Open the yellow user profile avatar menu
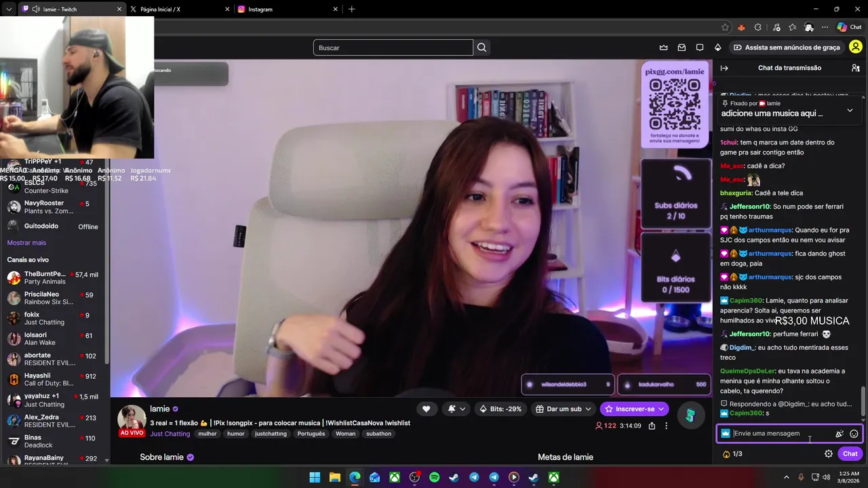The height and width of the screenshot is (488, 868). click(856, 47)
